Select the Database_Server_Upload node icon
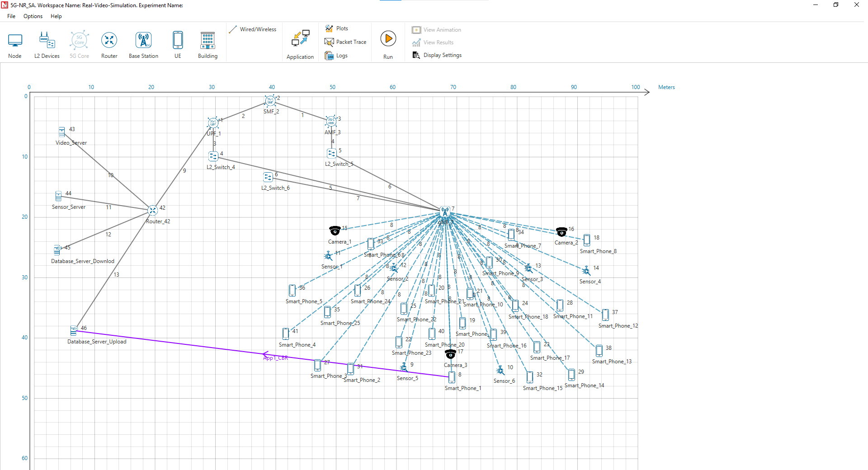868x470 pixels. click(x=74, y=331)
